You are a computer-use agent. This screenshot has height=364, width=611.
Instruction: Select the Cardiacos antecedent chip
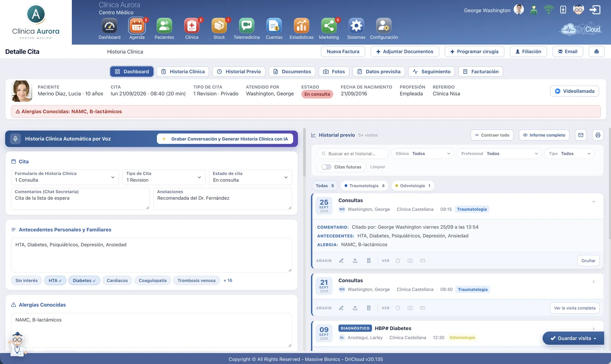(x=117, y=280)
